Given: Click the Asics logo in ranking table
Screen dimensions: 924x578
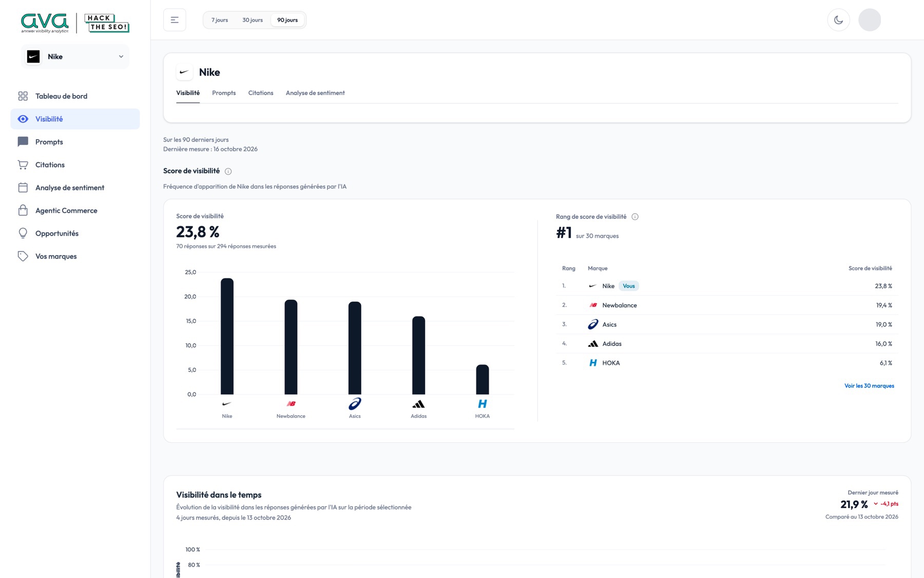Looking at the screenshot, I should 593,324.
